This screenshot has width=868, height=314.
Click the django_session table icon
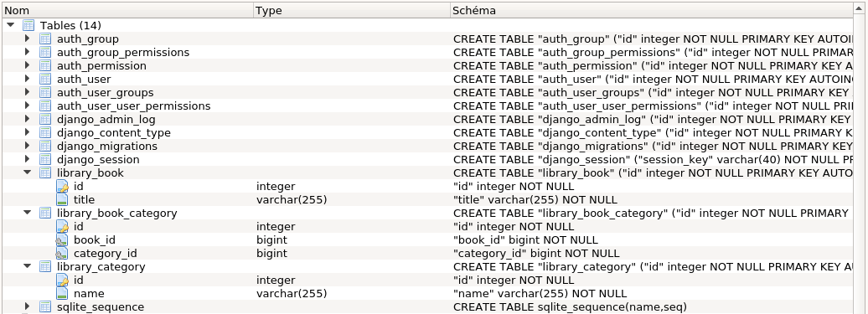tap(45, 159)
